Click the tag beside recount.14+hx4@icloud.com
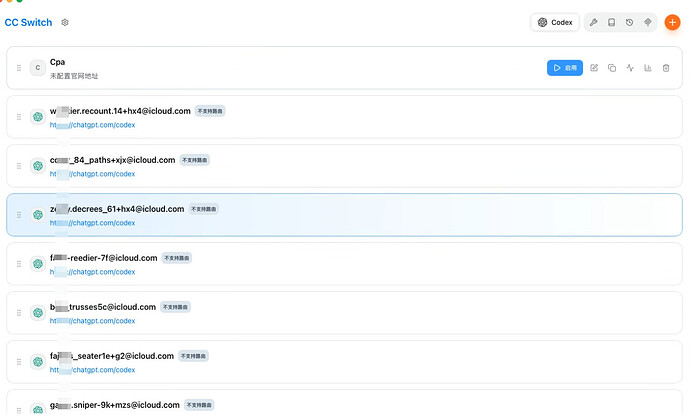 (210, 111)
